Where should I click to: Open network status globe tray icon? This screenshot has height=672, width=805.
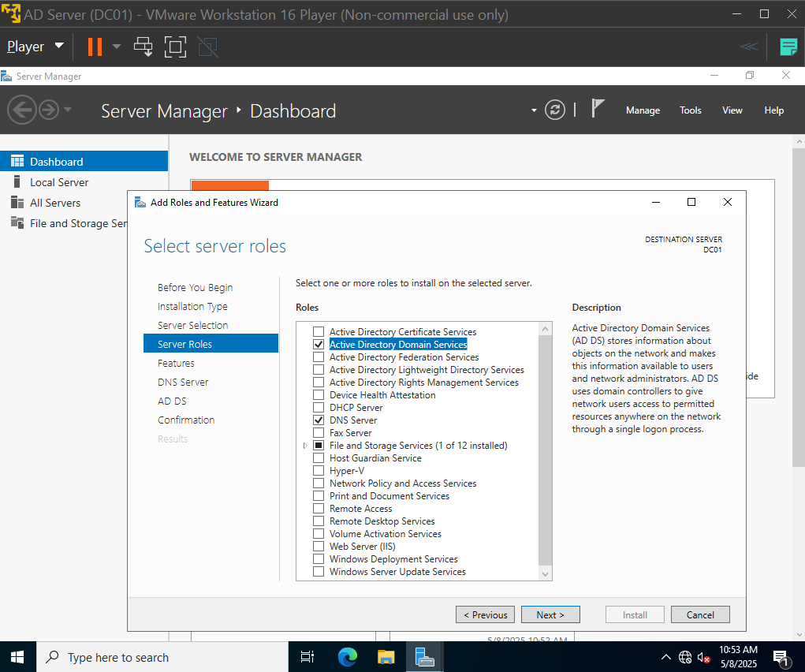(685, 657)
